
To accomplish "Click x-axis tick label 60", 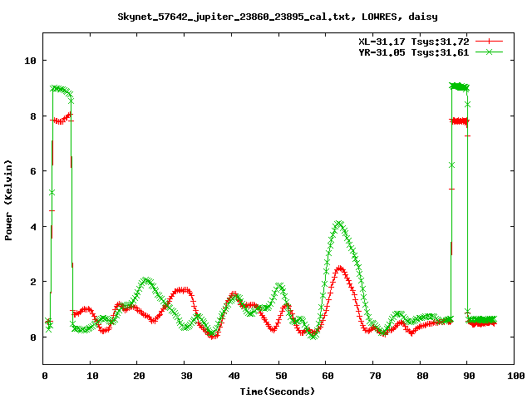I will pos(328,376).
